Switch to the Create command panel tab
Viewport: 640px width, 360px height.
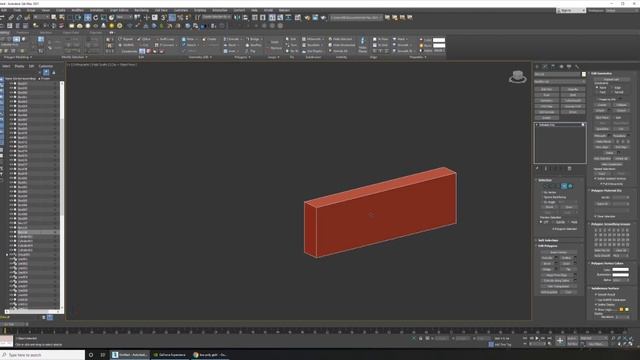tap(537, 67)
